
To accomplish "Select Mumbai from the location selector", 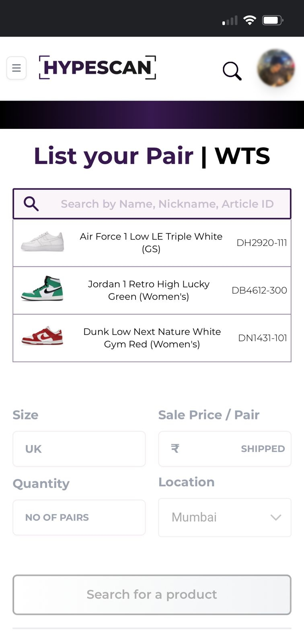I will click(194, 517).
